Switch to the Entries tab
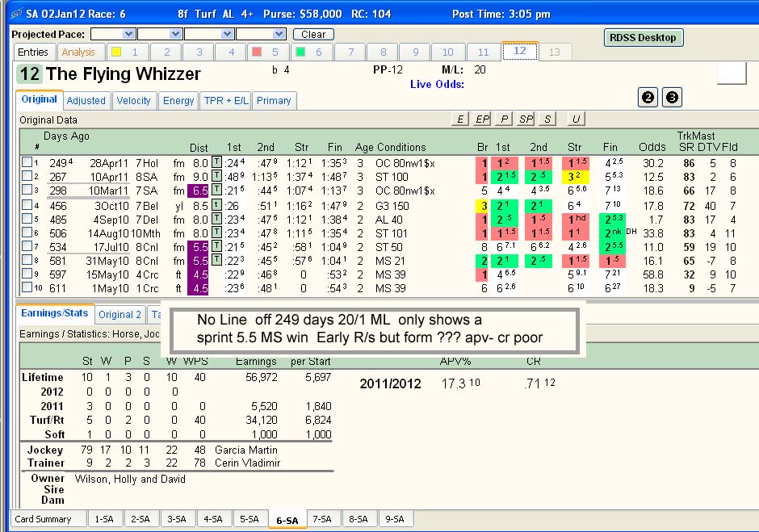Screen dimensions: 759x532 click(x=33, y=52)
